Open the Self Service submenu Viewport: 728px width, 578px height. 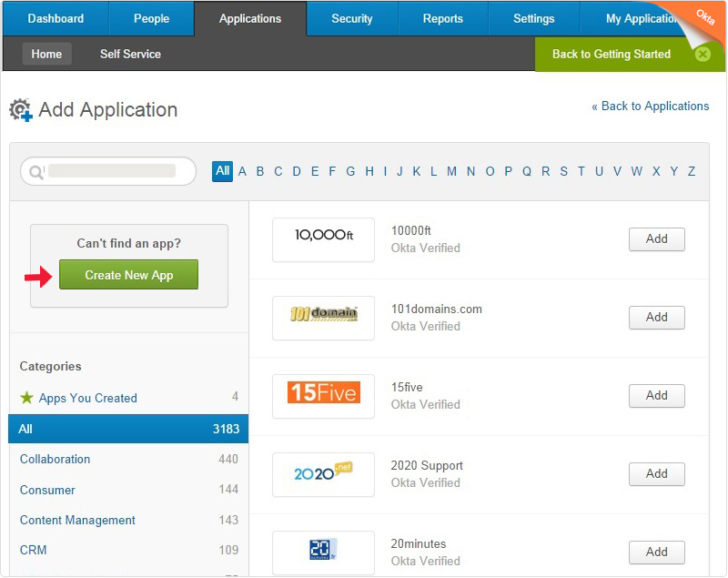[130, 54]
